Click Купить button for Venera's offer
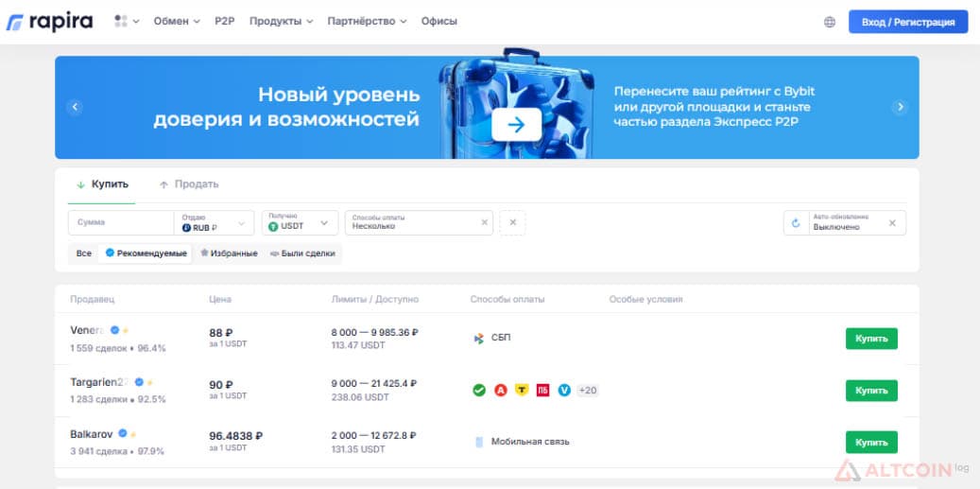This screenshot has width=980, height=489. pos(872,339)
